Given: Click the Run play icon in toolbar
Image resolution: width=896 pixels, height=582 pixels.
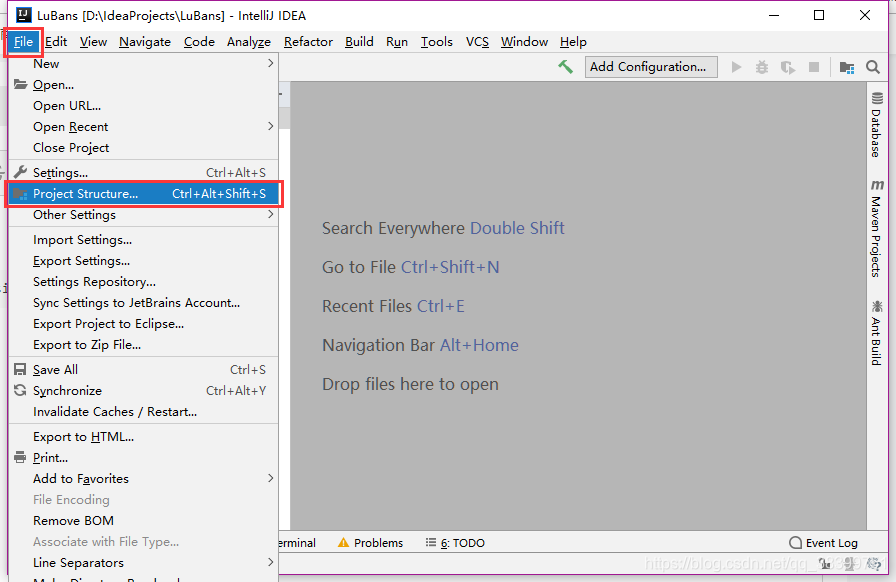Looking at the screenshot, I should tap(736, 67).
